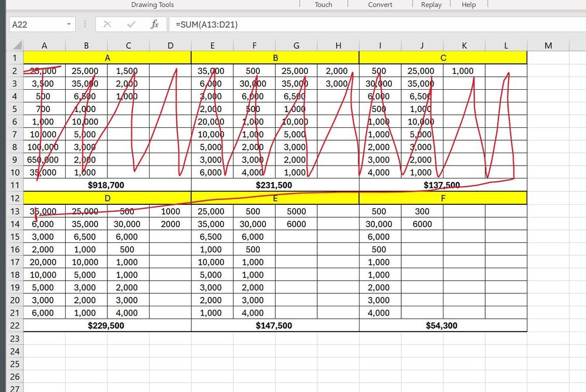586x392 pixels.
Task: Select column G header
Action: point(296,45)
